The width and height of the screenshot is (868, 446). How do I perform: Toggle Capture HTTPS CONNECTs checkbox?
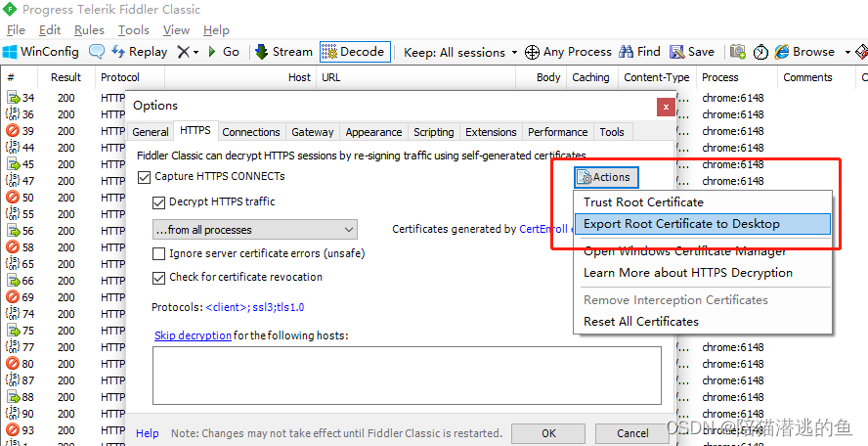point(144,177)
